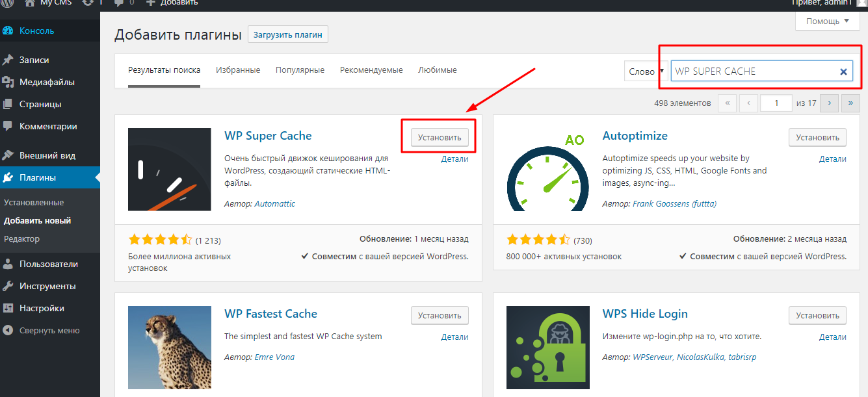868x397 pixels.
Task: Switch to the Популярные tab
Action: (x=300, y=70)
